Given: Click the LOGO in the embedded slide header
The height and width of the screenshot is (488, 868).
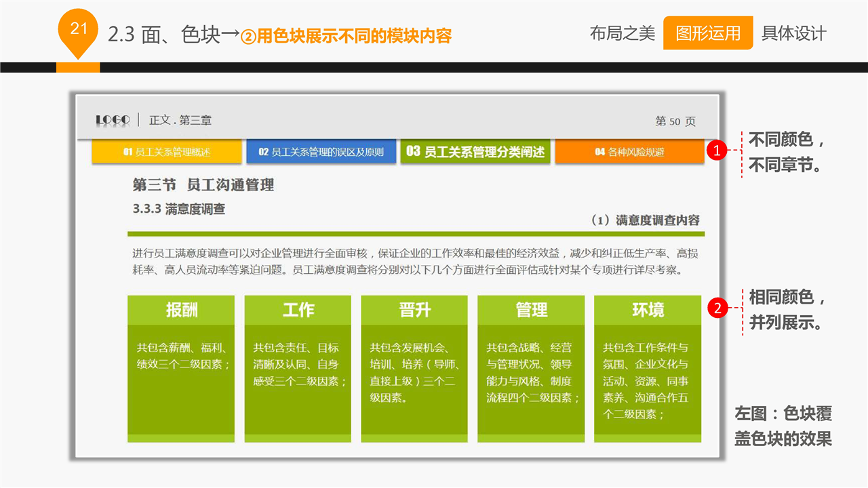Looking at the screenshot, I should coord(113,120).
